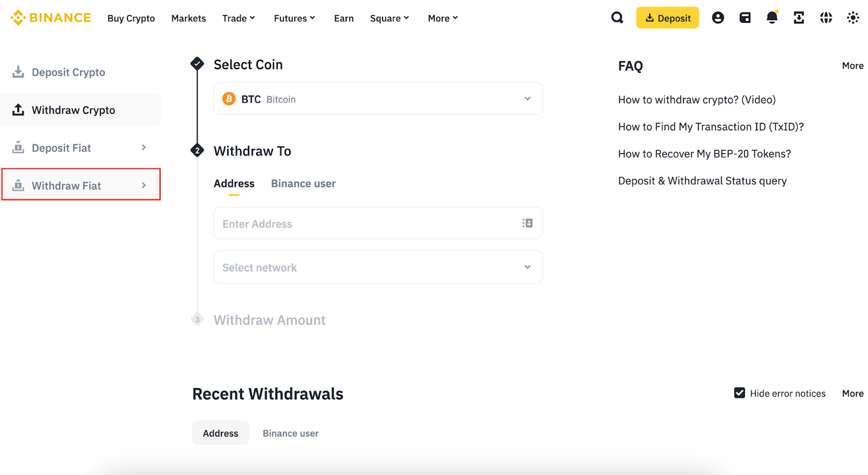Image resolution: width=868 pixels, height=475 pixels.
Task: Open the notifications bell
Action: pos(772,17)
